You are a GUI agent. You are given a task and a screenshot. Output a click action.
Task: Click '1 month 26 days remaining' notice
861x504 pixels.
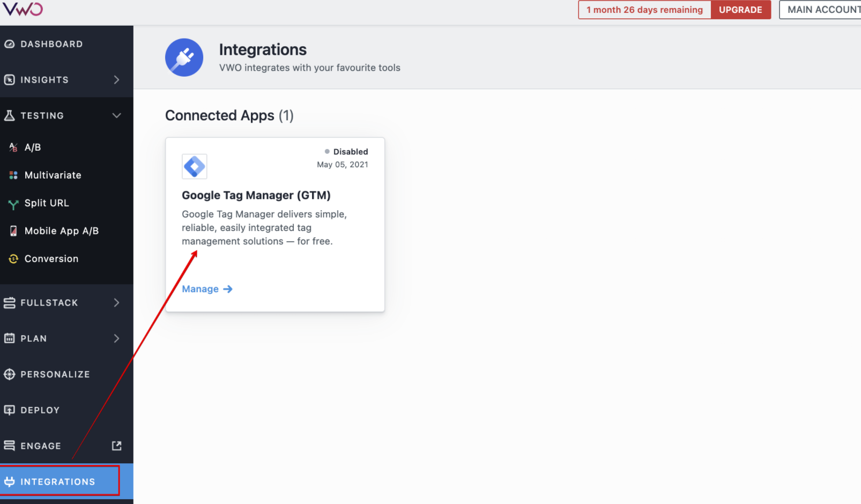coord(644,10)
